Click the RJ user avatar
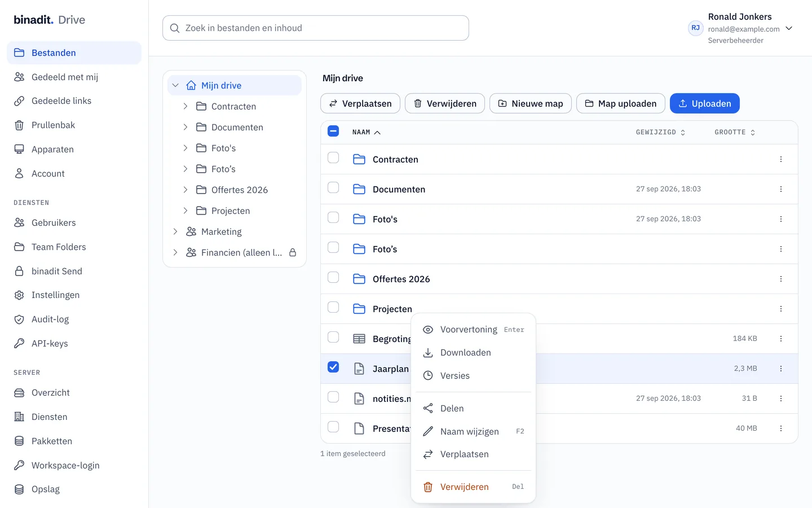812x508 pixels. tap(695, 28)
